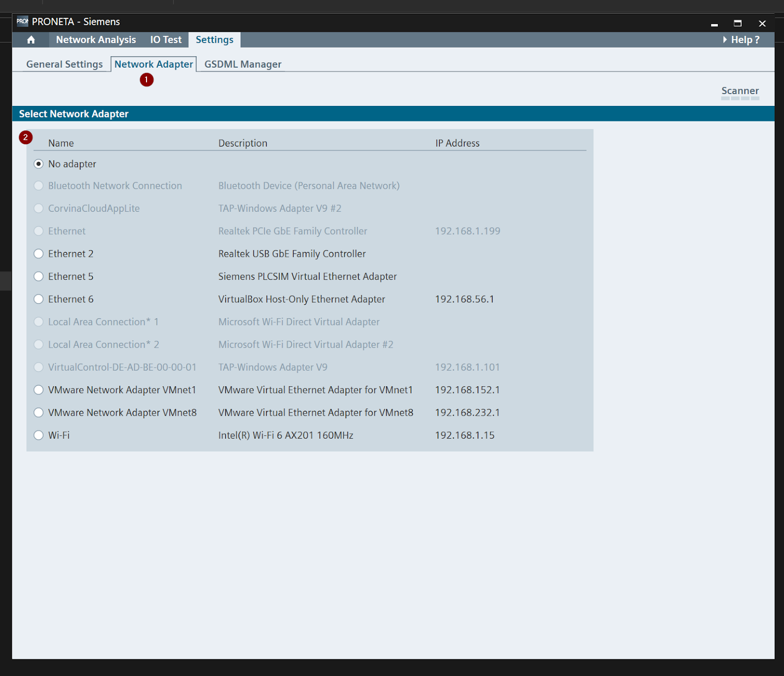Switch to General Settings sub-tab
The image size is (784, 676).
[x=65, y=64]
